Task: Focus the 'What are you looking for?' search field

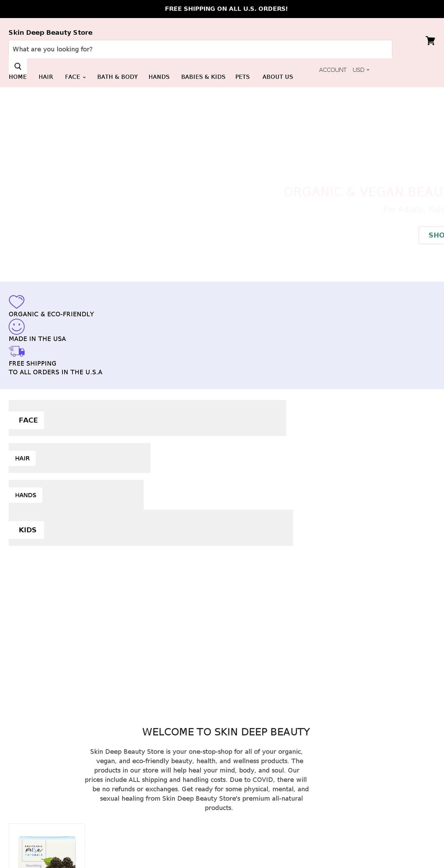Action: 200,49
